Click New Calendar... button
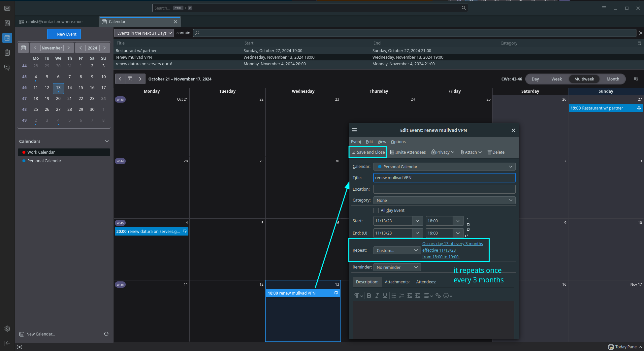 coord(37,334)
